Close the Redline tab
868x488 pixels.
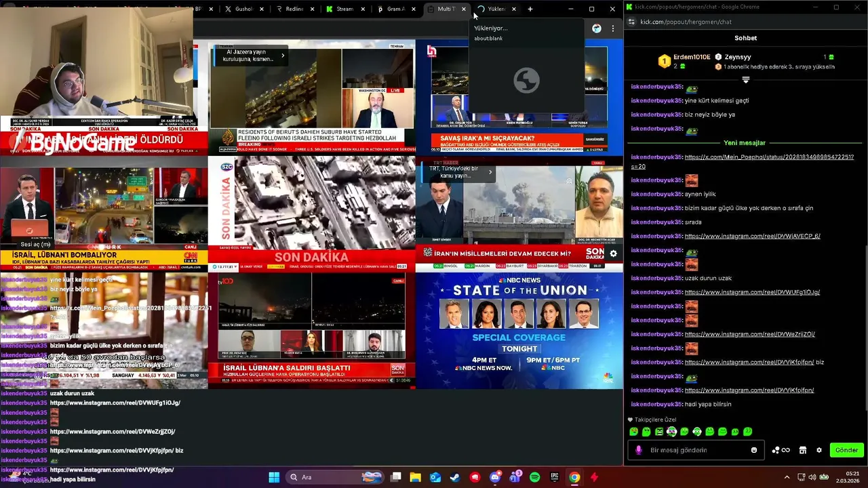[x=312, y=9]
